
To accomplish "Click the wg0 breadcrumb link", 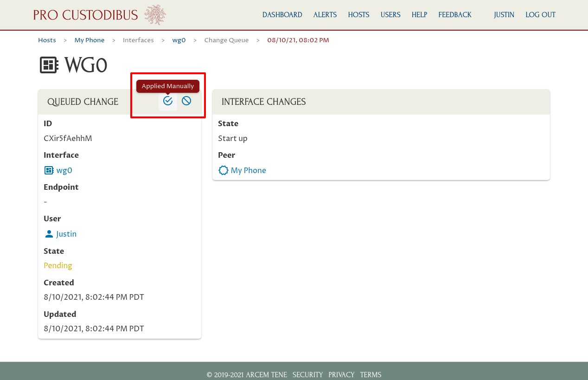I will coord(179,40).
